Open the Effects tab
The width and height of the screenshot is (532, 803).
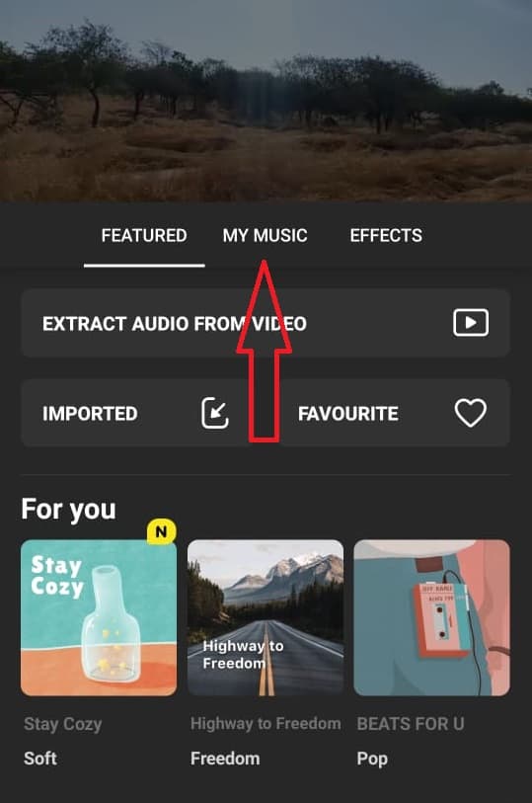386,236
